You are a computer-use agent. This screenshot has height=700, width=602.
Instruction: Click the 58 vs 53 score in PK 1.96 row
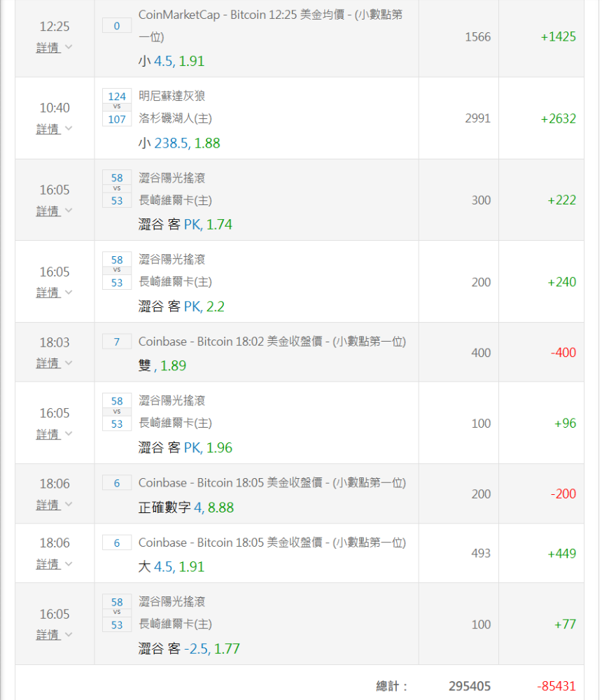(117, 412)
